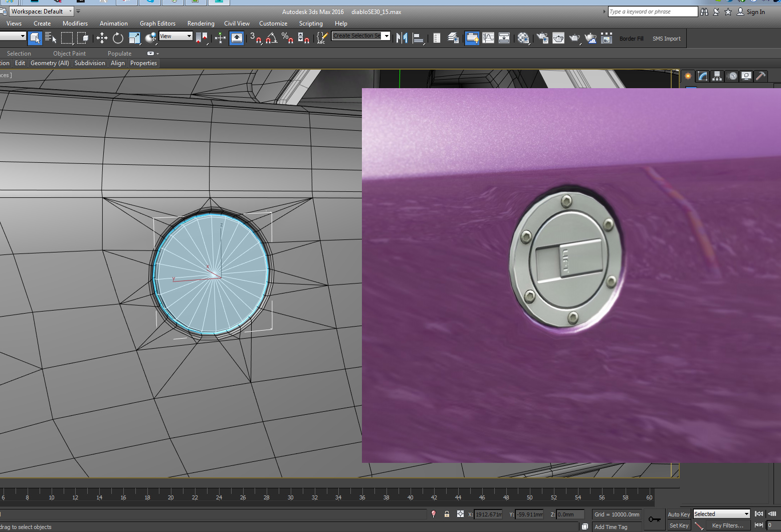Open the Subdivision ribbon panel
781x532 pixels.
90,63
